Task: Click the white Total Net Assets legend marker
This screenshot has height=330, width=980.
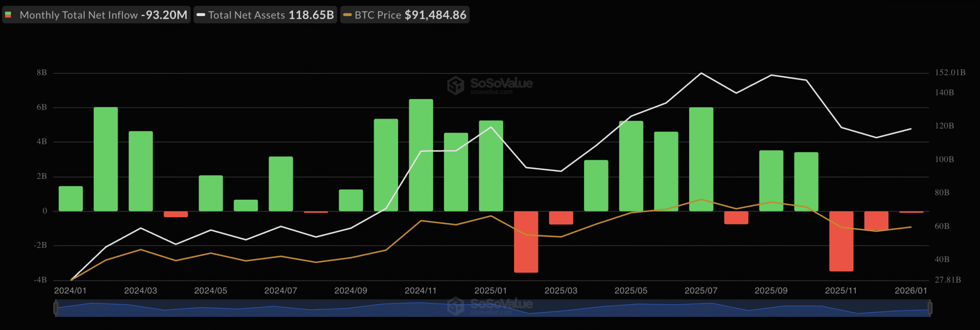Action: click(201, 15)
